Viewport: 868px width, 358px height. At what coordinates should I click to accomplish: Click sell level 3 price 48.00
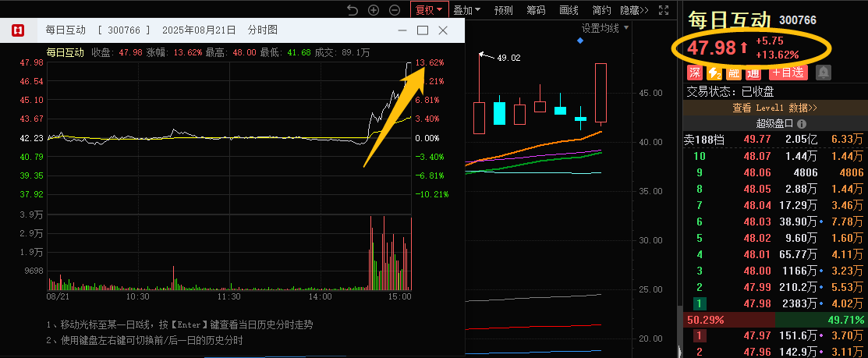pyautogui.click(x=758, y=271)
